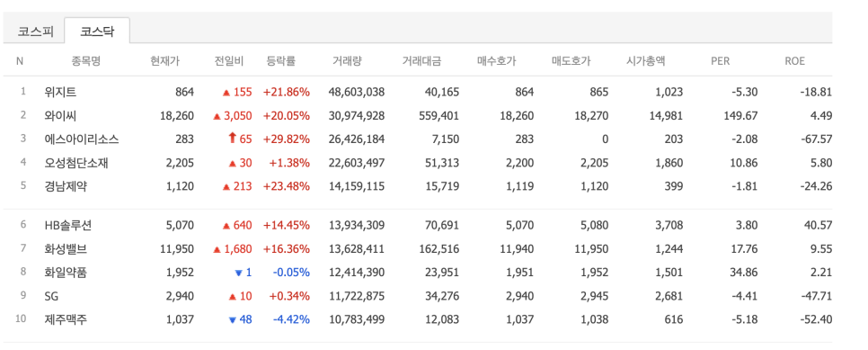Click the N column header

(20, 61)
